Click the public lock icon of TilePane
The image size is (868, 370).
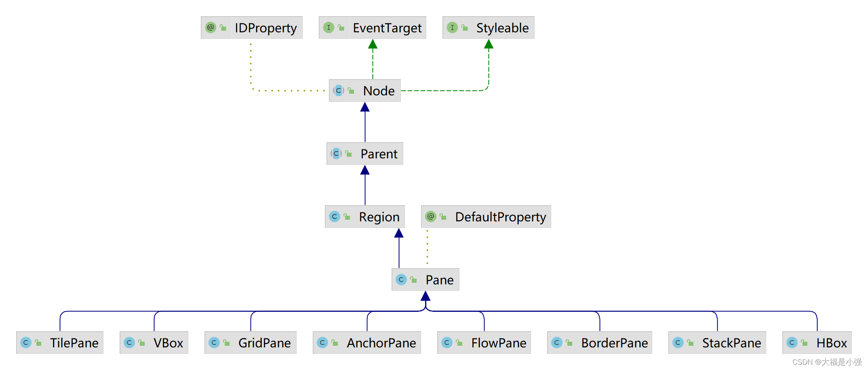coord(38,343)
